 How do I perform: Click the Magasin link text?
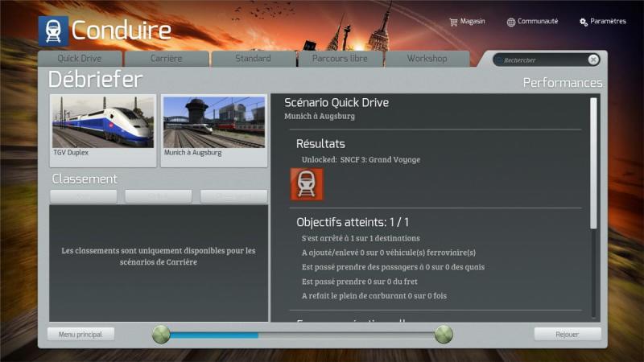pyautogui.click(x=473, y=21)
